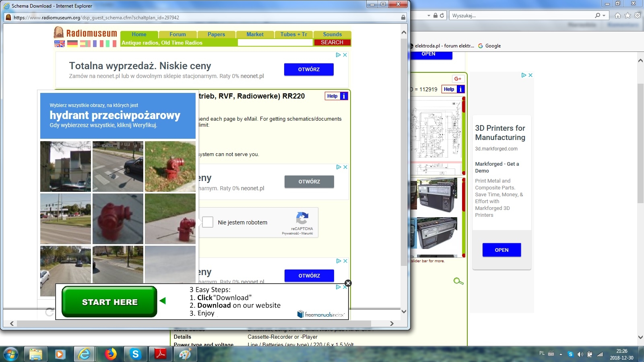Click the popup vertical scrollbar thumb

(x=404, y=152)
